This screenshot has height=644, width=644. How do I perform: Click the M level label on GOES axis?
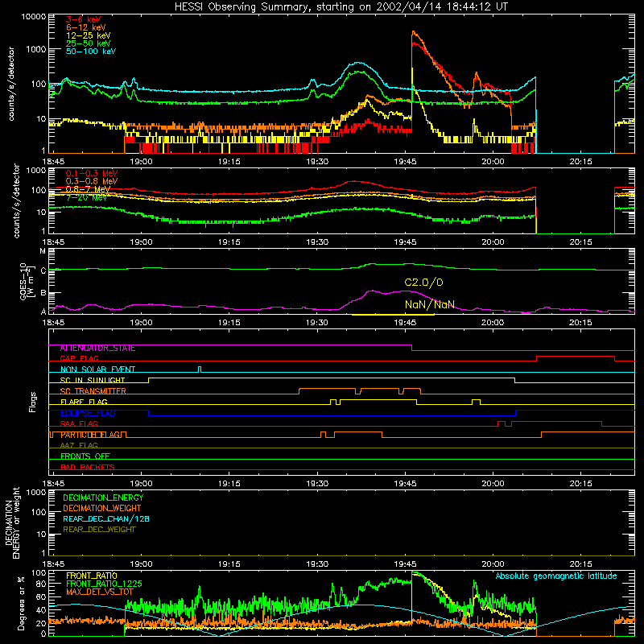43,251
